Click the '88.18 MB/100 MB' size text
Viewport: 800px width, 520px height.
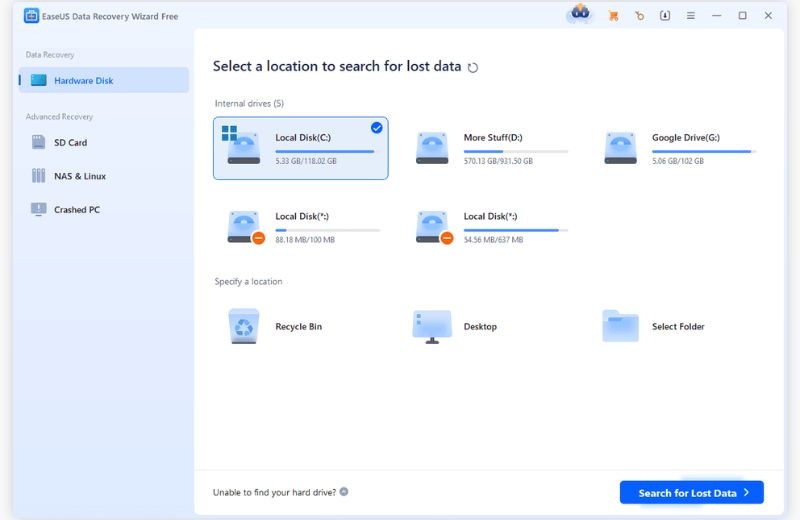click(x=305, y=240)
